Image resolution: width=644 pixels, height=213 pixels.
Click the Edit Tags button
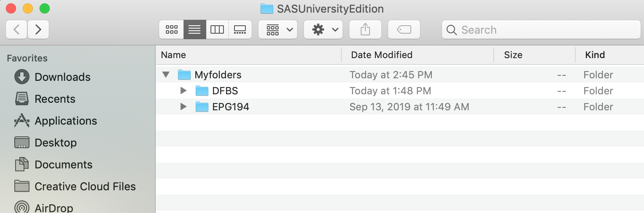point(404,29)
